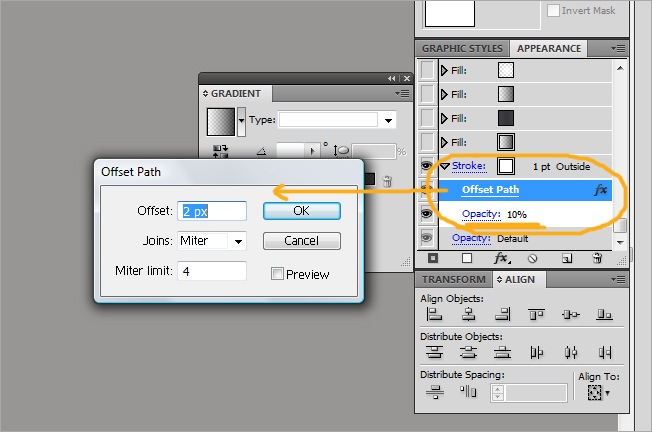The image size is (652, 432).
Task: Toggle visibility eye of Opacity Default row
Action: pyautogui.click(x=426, y=238)
